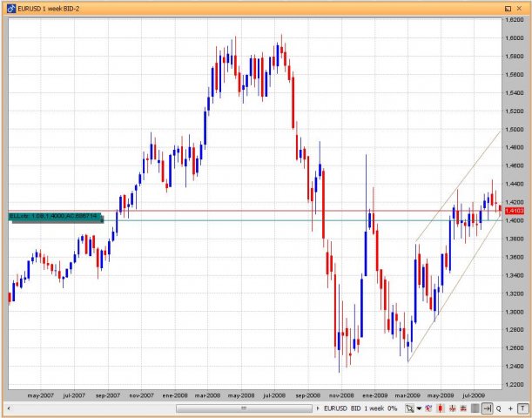Toggle the T text button

[522, 408]
